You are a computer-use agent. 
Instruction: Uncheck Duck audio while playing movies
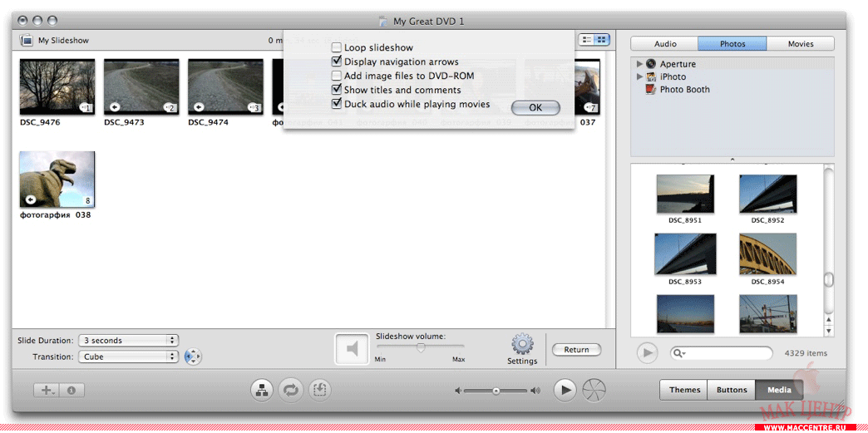point(337,104)
